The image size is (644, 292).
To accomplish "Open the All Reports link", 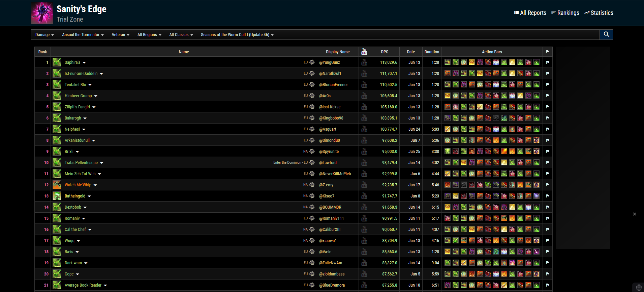I will [x=530, y=13].
